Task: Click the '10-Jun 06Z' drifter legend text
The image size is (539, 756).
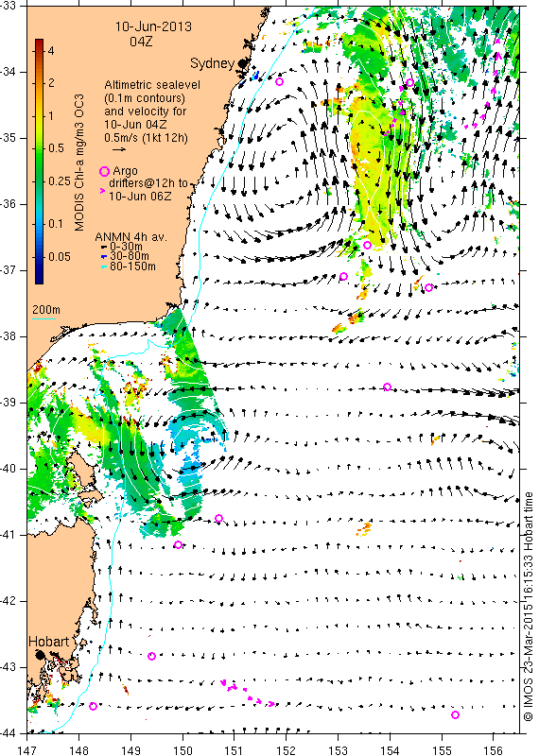Action: tap(140, 197)
